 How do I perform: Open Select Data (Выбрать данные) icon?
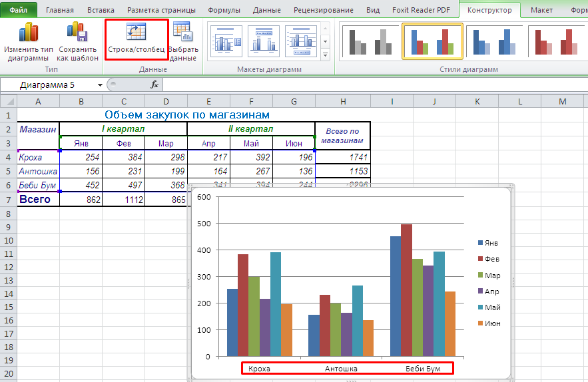click(x=182, y=33)
